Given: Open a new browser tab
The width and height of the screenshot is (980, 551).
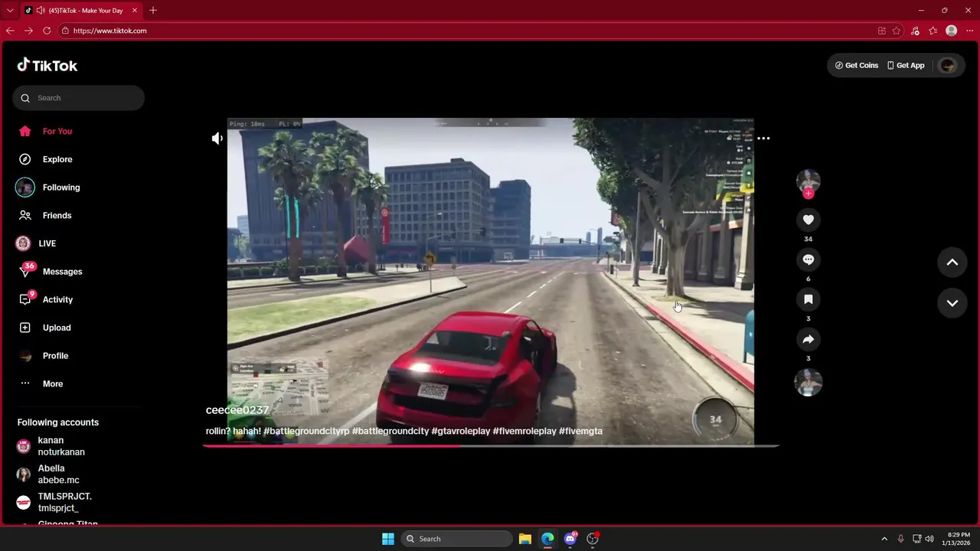Looking at the screenshot, I should (x=153, y=10).
